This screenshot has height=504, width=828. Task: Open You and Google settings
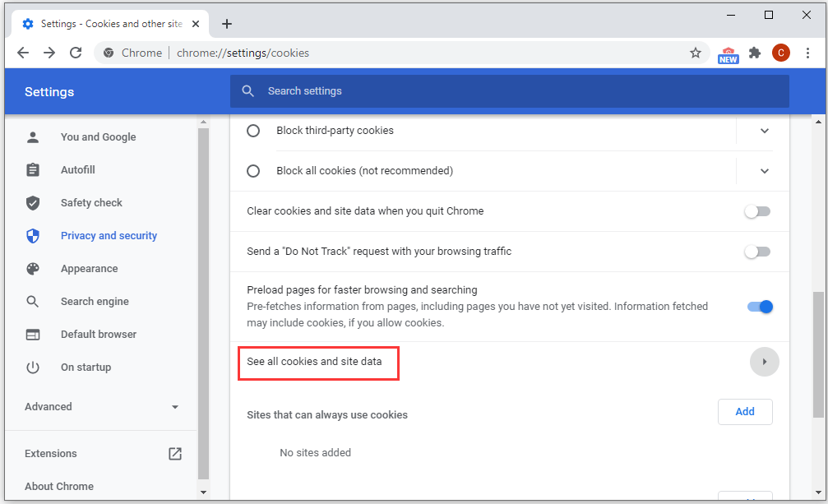[98, 137]
